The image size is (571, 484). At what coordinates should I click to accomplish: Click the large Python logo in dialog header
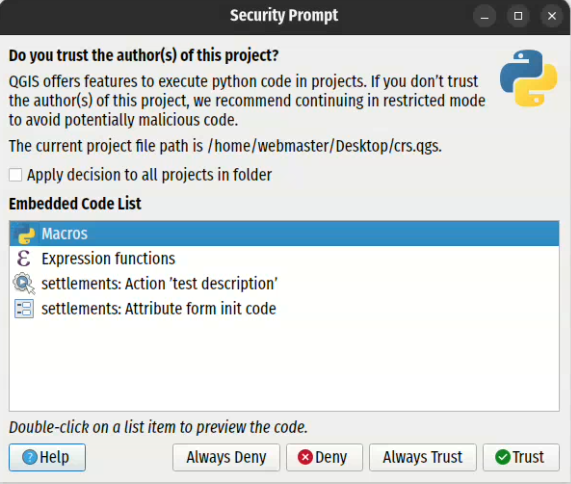click(x=528, y=78)
